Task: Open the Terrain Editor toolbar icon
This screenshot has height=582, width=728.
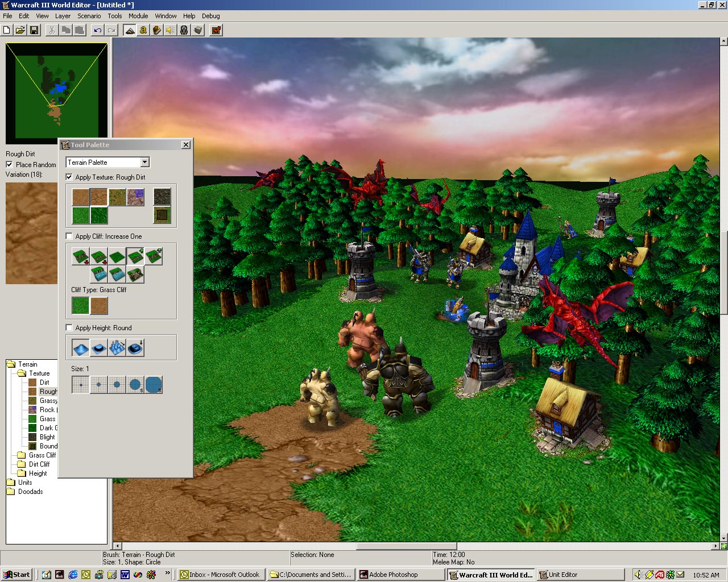Action: (x=130, y=30)
